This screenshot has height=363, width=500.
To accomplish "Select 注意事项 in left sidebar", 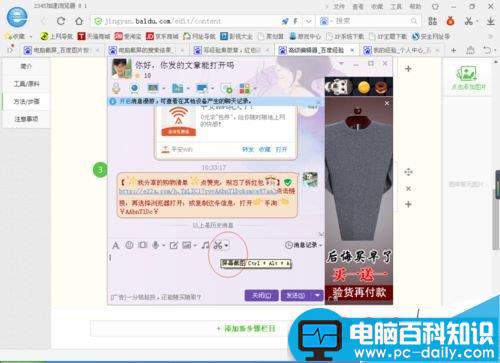I will pyautogui.click(x=26, y=119).
